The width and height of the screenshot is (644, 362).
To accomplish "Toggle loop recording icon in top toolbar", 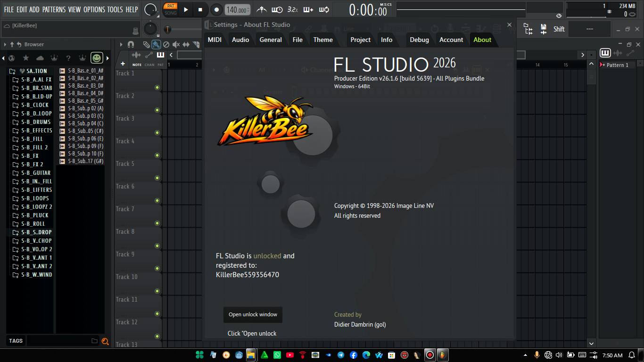I will tap(324, 9).
